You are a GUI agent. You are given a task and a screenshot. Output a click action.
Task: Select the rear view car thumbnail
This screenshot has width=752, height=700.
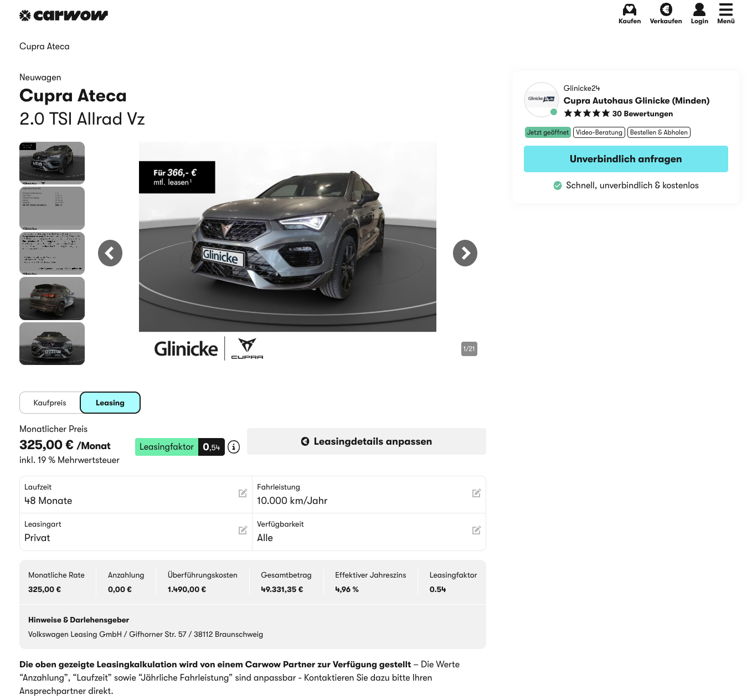coord(52,298)
